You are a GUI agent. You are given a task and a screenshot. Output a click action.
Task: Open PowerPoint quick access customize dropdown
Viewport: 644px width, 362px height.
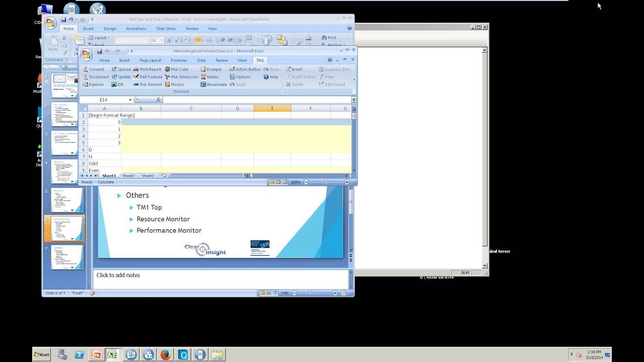pyautogui.click(x=92, y=20)
